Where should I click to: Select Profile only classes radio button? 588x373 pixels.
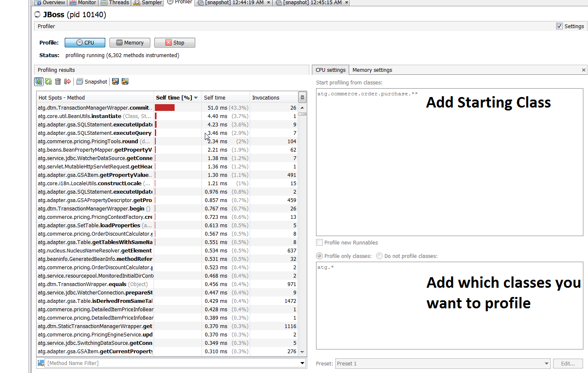[319, 256]
